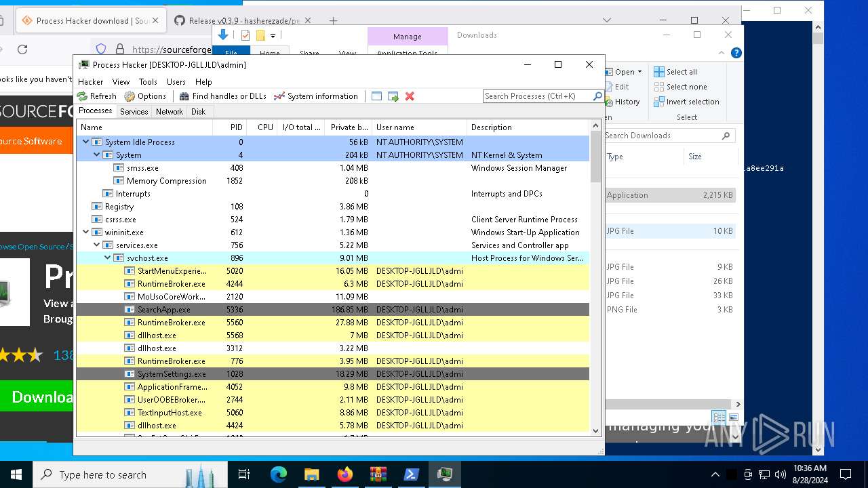Click the Explorer help question icon
The image size is (868, 488).
click(736, 53)
